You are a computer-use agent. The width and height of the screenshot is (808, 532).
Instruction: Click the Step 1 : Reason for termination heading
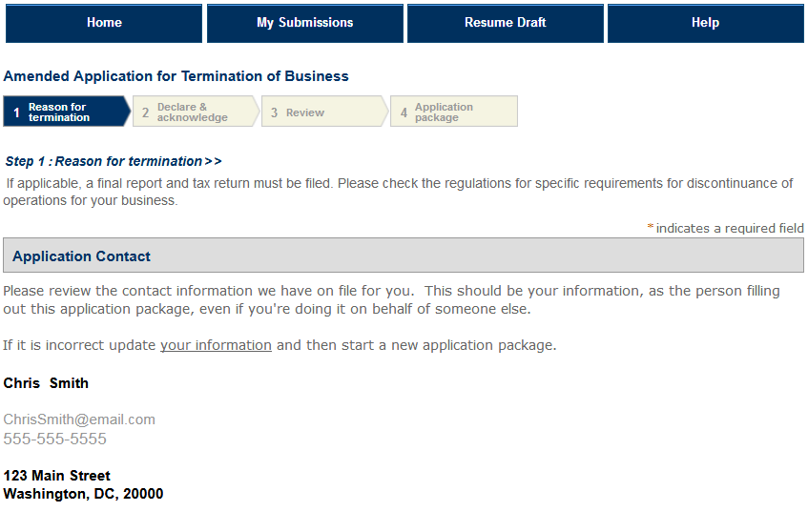(x=104, y=161)
